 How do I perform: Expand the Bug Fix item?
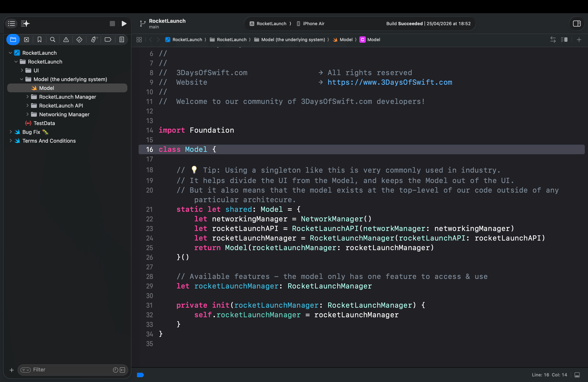[10, 132]
